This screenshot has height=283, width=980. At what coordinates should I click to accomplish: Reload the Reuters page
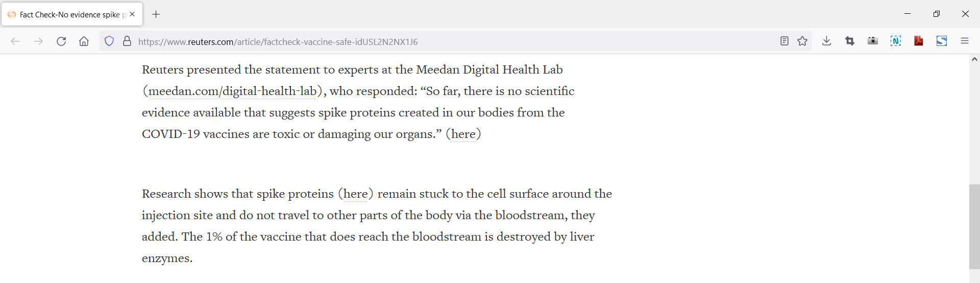point(61,41)
